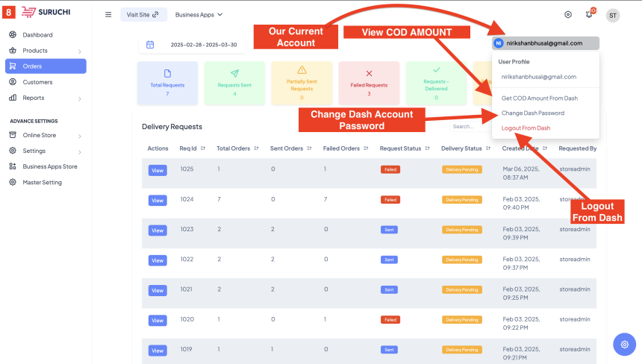Open the blue floating settings gear

[x=624, y=344]
